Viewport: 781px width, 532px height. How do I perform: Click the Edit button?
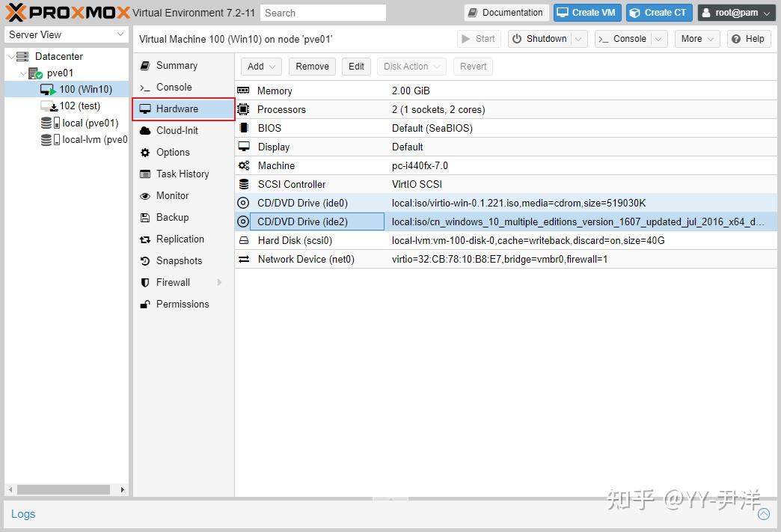coord(356,66)
